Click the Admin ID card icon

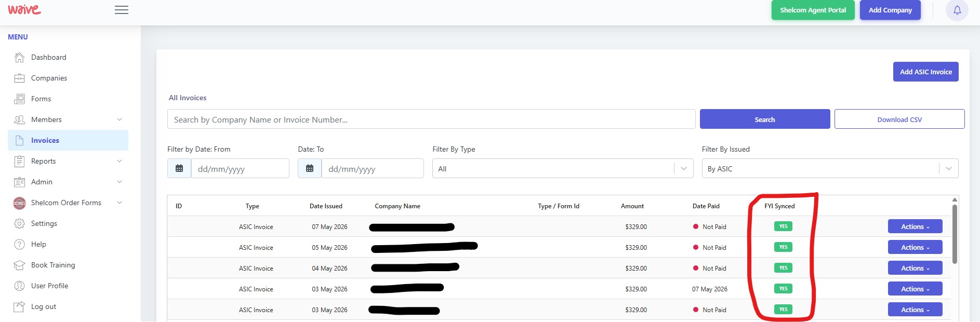tap(19, 182)
